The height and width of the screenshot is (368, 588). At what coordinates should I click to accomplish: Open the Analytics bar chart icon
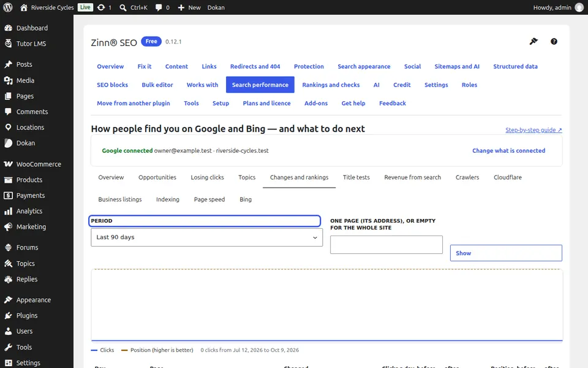coord(8,211)
